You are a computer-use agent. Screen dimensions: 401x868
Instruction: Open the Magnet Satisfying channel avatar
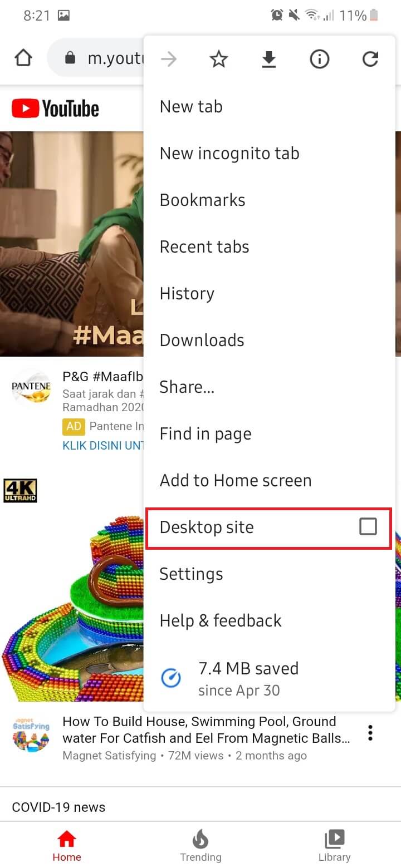pos(31,734)
